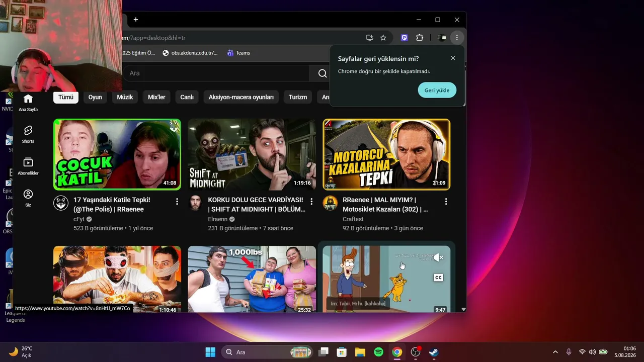Toggle captions on the cartoon preview
The height and width of the screenshot is (362, 644).
coord(438,278)
